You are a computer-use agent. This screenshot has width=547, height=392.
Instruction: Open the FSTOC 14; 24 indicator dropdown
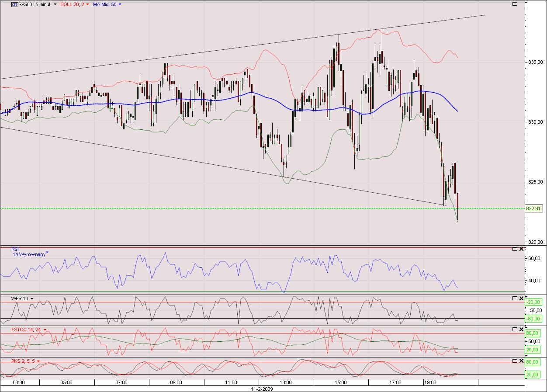45,330
